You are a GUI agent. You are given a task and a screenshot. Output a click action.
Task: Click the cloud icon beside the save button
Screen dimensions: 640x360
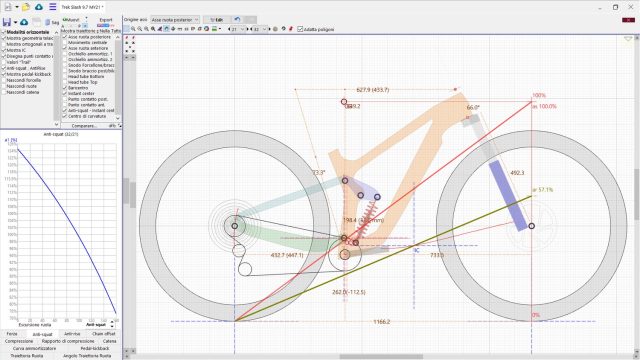pos(24,22)
